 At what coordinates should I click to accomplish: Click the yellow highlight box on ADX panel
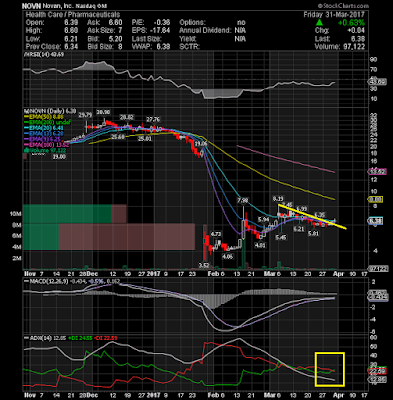(x=330, y=369)
